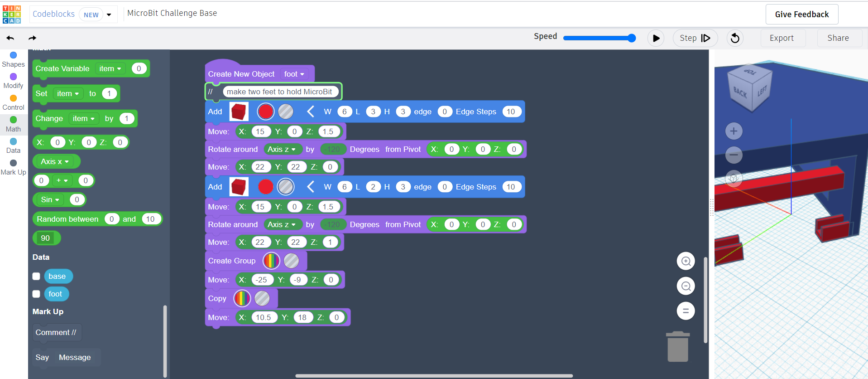Screen dimensions: 868x379
Task: Click the palette vertical scrollbar
Action: (165, 341)
